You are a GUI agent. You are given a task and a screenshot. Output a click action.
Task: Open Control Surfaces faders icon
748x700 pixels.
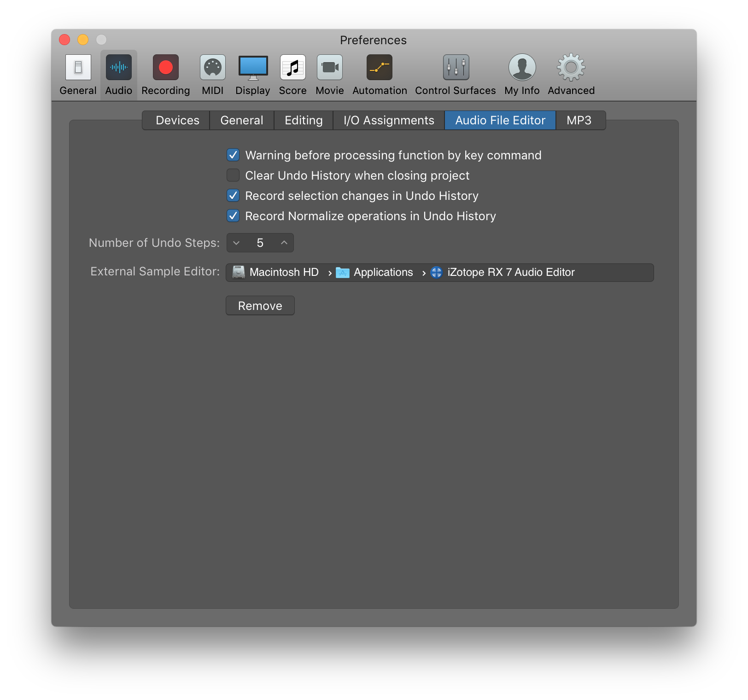pos(456,67)
